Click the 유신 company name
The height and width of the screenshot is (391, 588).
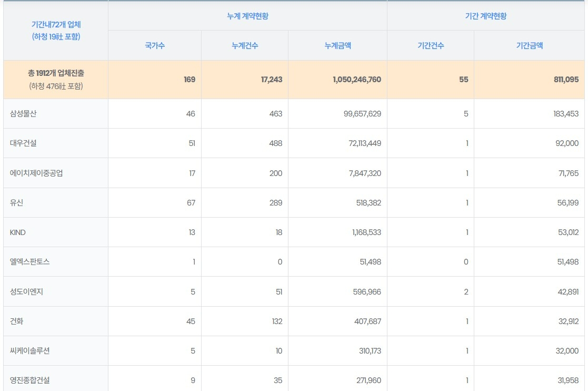[17, 203]
